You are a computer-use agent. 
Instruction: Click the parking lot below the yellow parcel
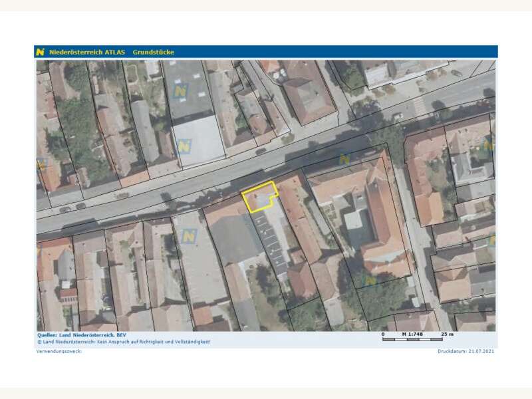click(x=271, y=241)
